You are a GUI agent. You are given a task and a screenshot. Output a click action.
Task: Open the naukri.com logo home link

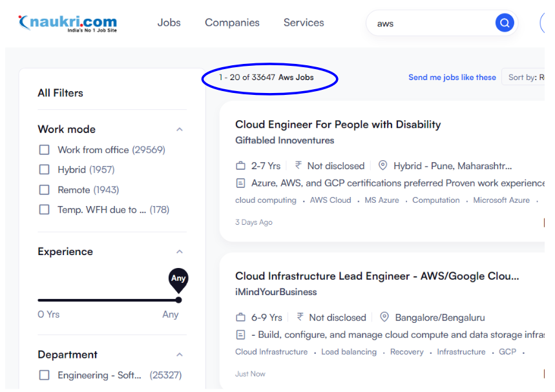click(x=68, y=23)
